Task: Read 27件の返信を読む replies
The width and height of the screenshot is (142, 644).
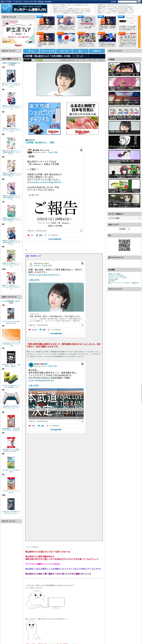Action: tap(56, 333)
